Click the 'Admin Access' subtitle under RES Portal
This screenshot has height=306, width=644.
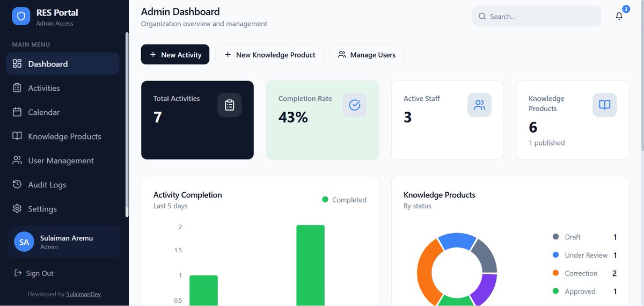pos(55,24)
